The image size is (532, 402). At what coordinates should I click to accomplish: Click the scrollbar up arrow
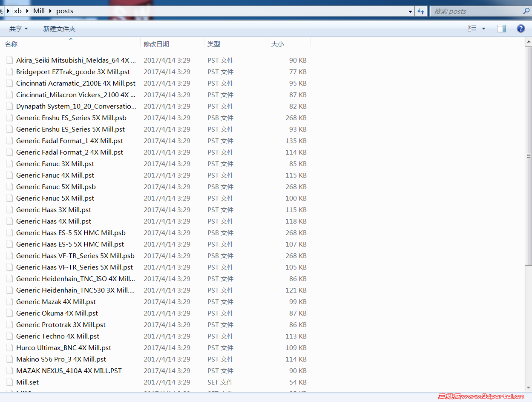coord(529,41)
